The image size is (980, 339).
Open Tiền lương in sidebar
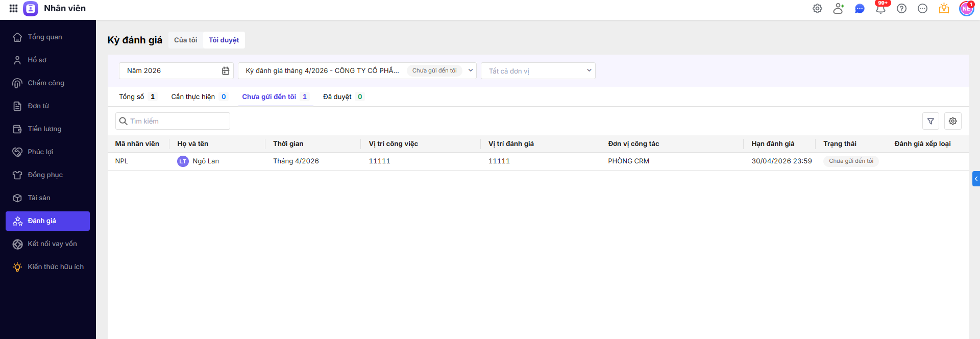[x=48, y=129]
